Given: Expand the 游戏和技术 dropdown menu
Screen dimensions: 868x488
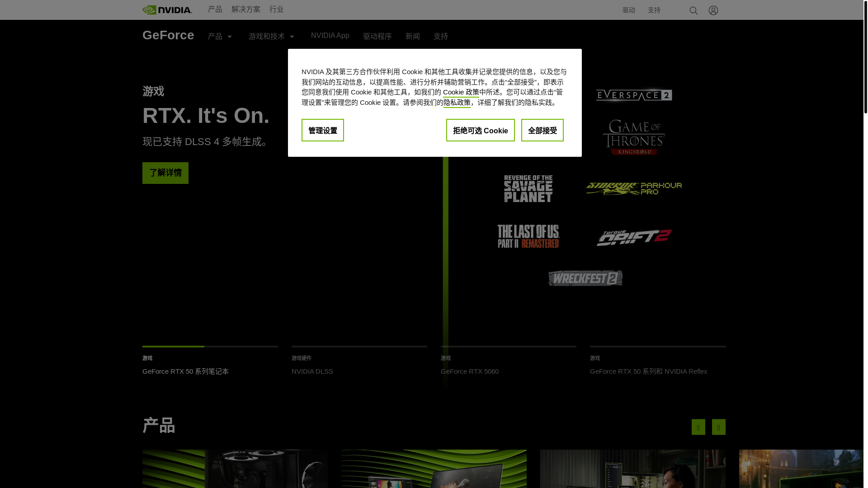Looking at the screenshot, I should (272, 36).
